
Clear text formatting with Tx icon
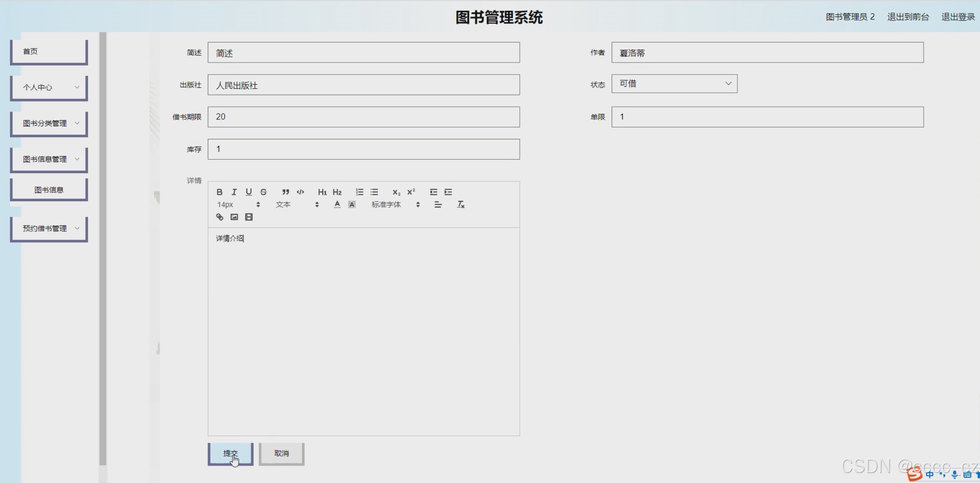(x=461, y=204)
